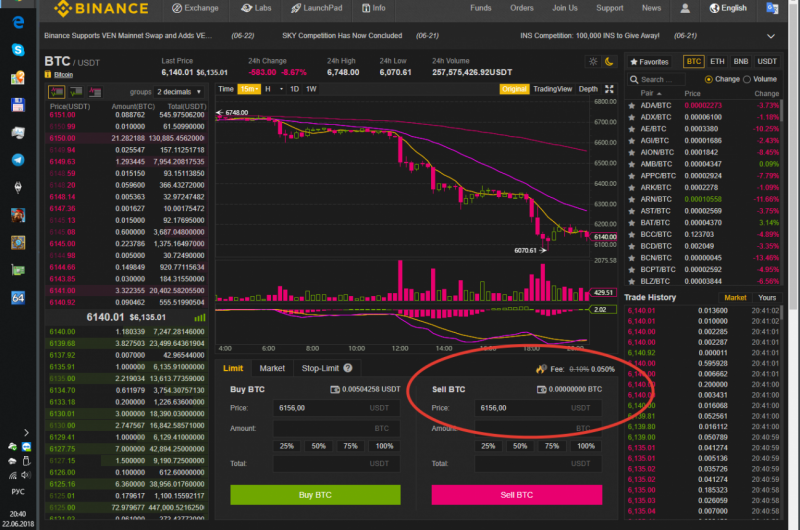Click the Binance logo

(x=101, y=8)
